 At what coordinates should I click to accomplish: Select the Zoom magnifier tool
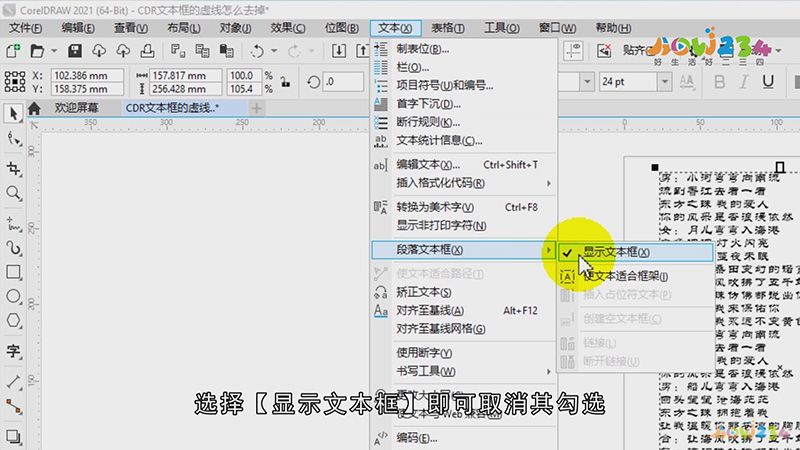[14, 193]
